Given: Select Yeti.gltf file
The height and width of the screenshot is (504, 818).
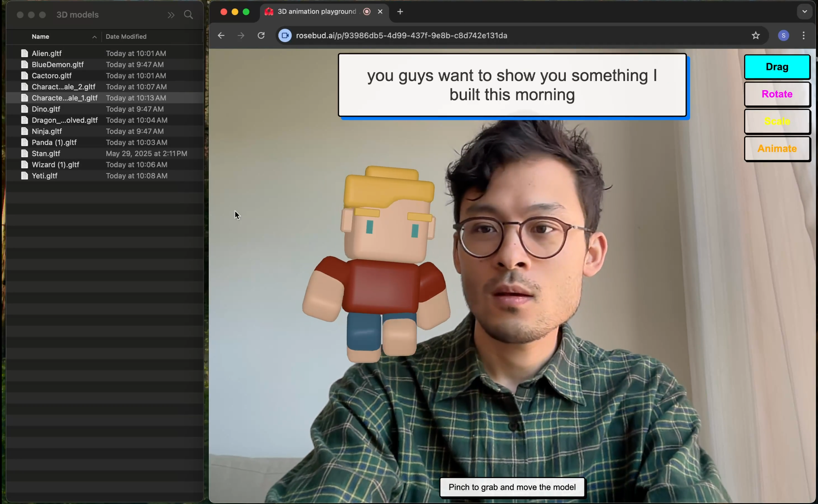Looking at the screenshot, I should 105,176.
